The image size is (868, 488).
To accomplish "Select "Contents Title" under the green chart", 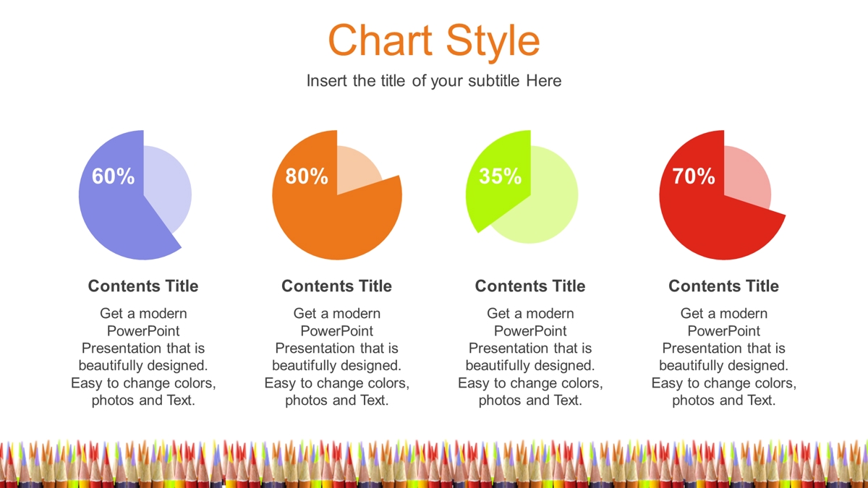I will click(x=530, y=286).
